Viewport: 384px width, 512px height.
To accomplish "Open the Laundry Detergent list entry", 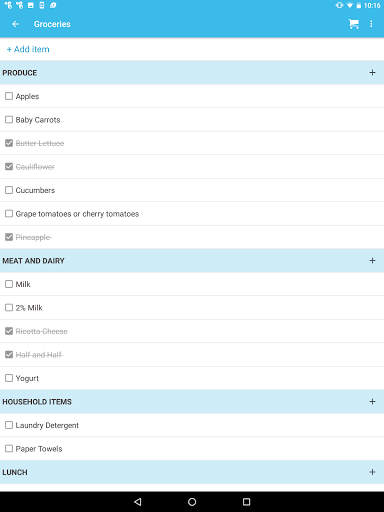I will click(192, 425).
